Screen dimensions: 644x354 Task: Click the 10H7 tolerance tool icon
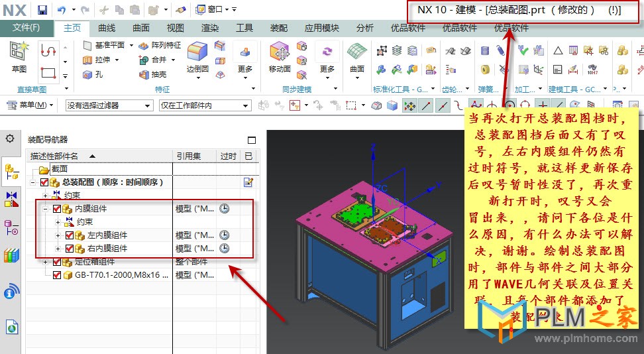point(592,69)
